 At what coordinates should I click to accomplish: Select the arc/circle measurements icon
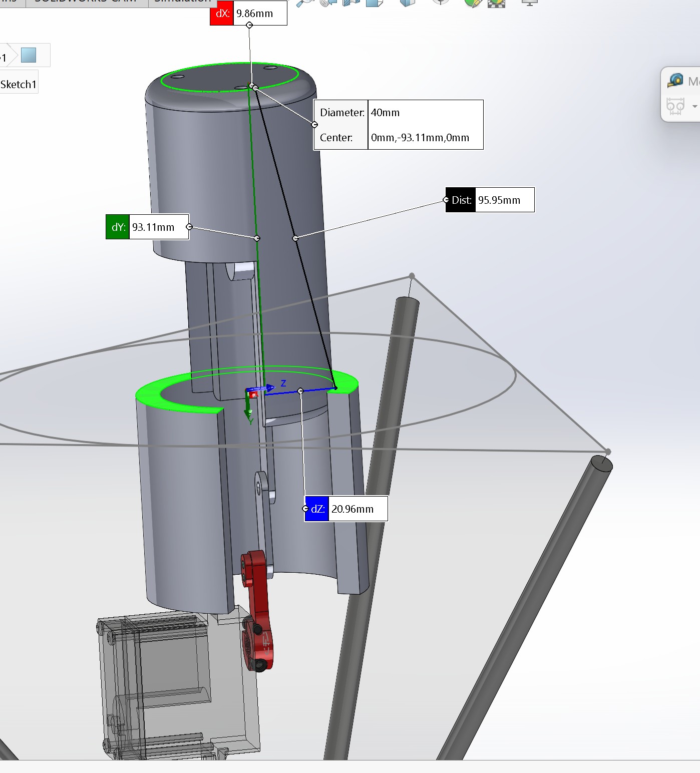point(675,106)
